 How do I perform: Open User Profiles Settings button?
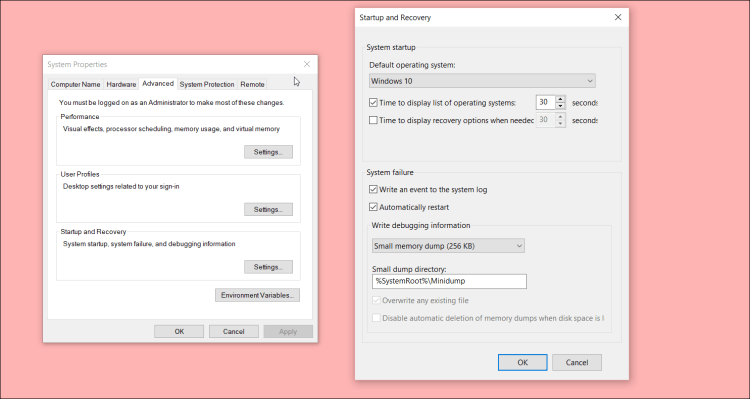[268, 210]
